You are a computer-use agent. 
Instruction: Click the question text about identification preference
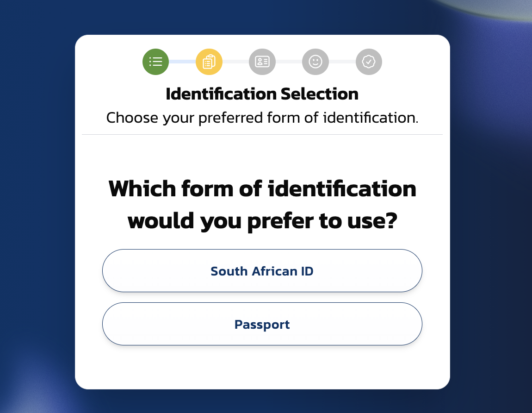pyautogui.click(x=262, y=204)
